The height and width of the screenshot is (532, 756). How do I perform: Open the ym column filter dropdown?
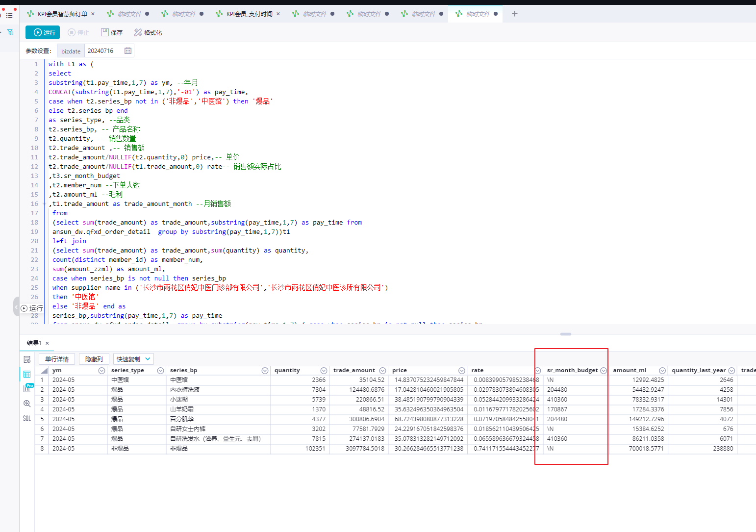coord(101,371)
